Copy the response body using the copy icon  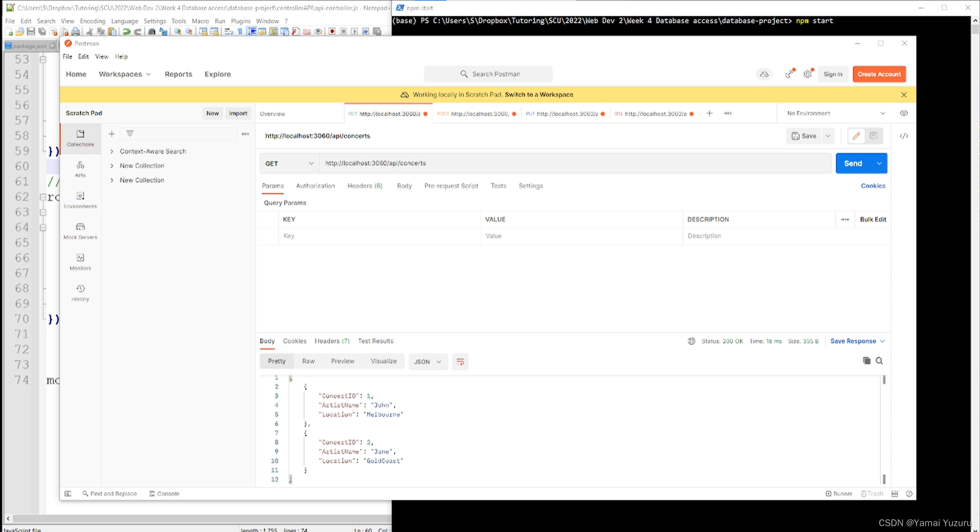tap(867, 361)
